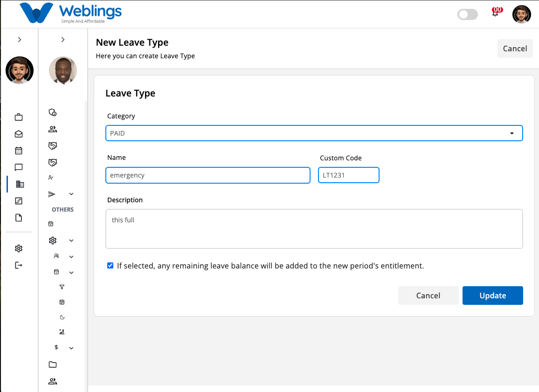This screenshot has height=392, width=539.
Task: Open the chat bubble icon in the left rail
Action: 19,167
